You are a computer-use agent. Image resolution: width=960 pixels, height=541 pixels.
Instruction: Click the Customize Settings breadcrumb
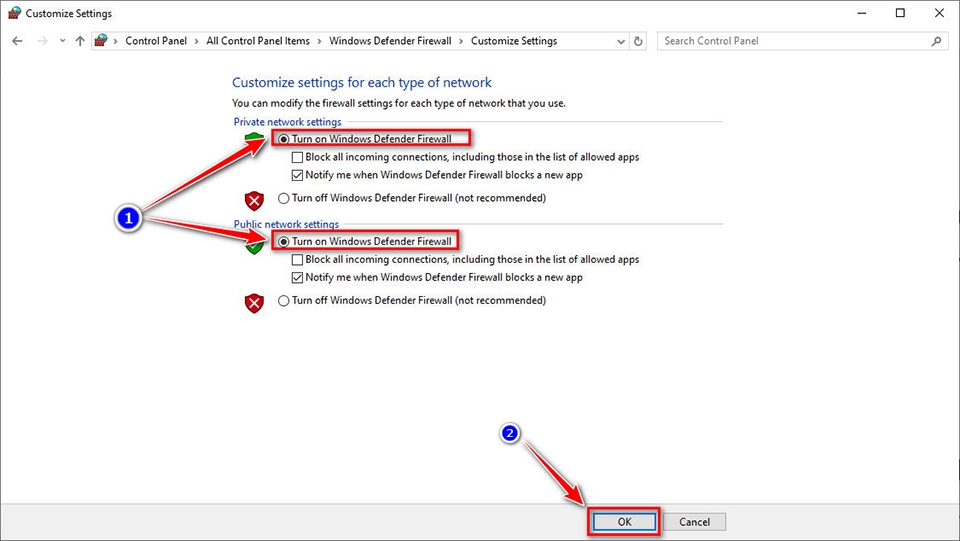[x=514, y=41]
